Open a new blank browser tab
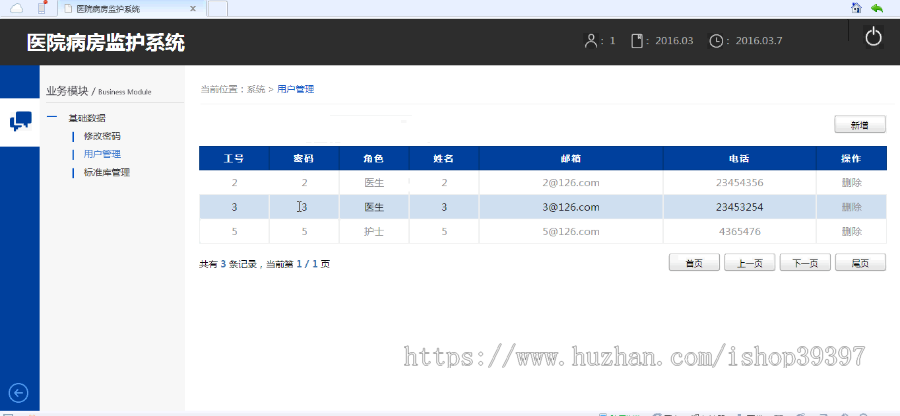 217,9
